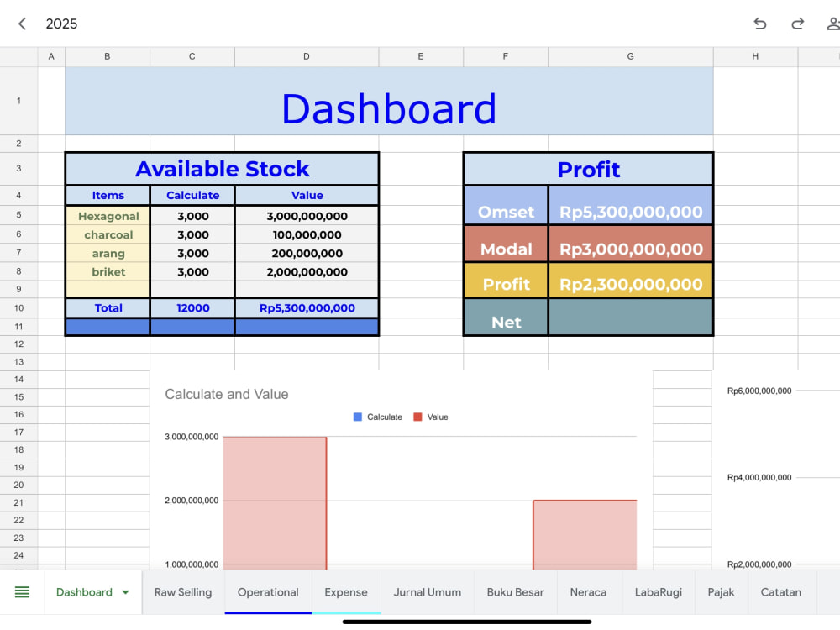Open the Jurnal Umum sheet
This screenshot has height=630, width=840.
(x=428, y=592)
